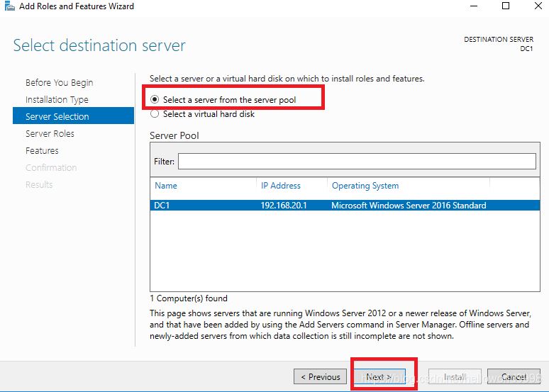Open the Installation Type step
The width and height of the screenshot is (549, 392).
pyautogui.click(x=57, y=100)
